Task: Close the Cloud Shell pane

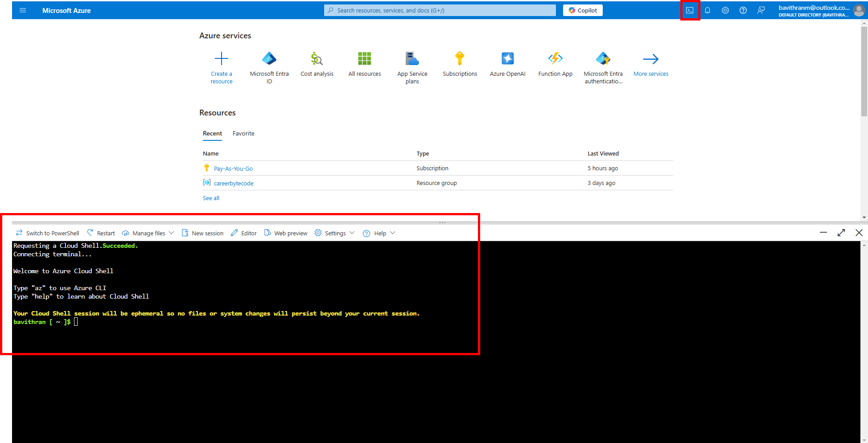Action: [x=859, y=233]
